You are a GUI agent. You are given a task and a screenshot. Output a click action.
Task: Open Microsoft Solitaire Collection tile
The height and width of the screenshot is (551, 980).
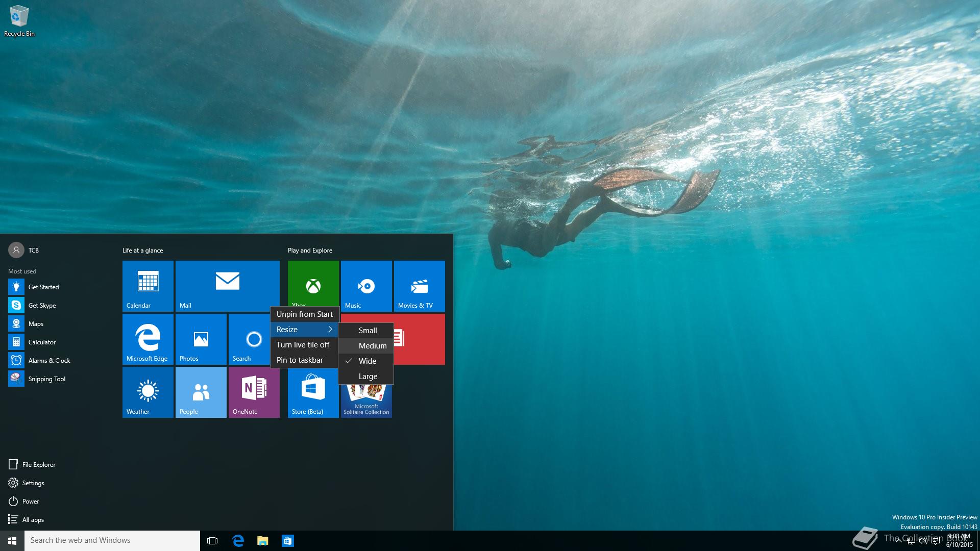366,402
